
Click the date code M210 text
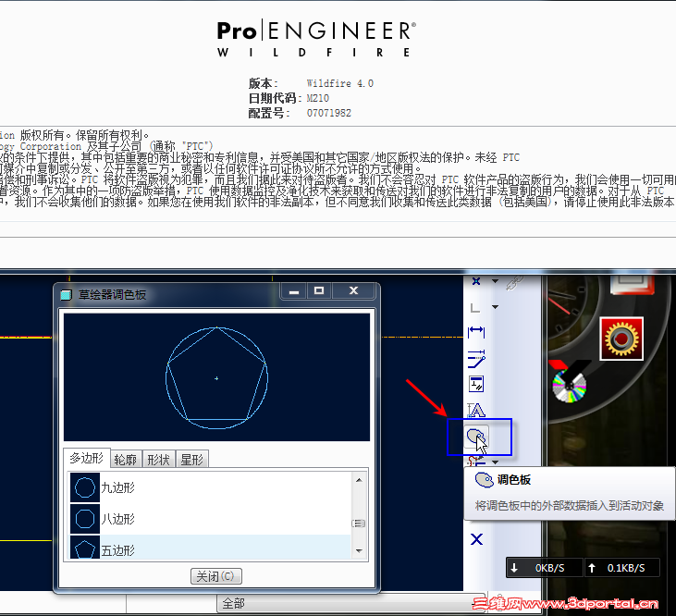pos(318,98)
